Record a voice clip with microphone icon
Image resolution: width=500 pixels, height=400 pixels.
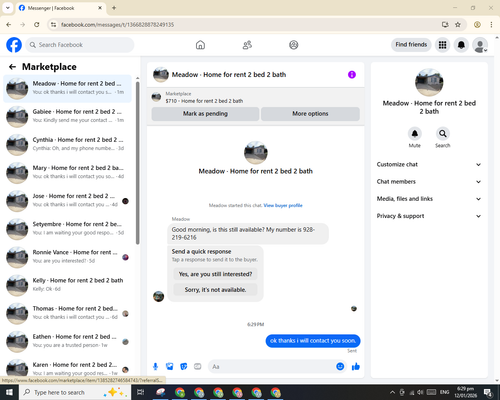pos(155,367)
